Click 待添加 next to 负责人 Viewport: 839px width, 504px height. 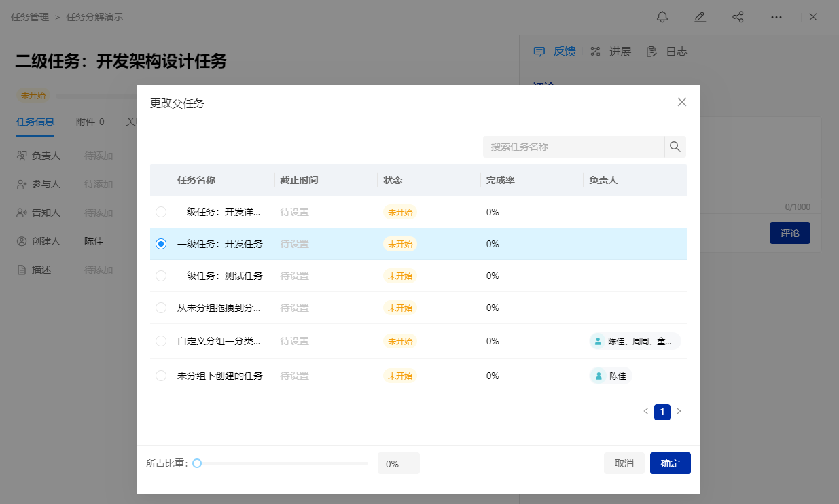[99, 156]
